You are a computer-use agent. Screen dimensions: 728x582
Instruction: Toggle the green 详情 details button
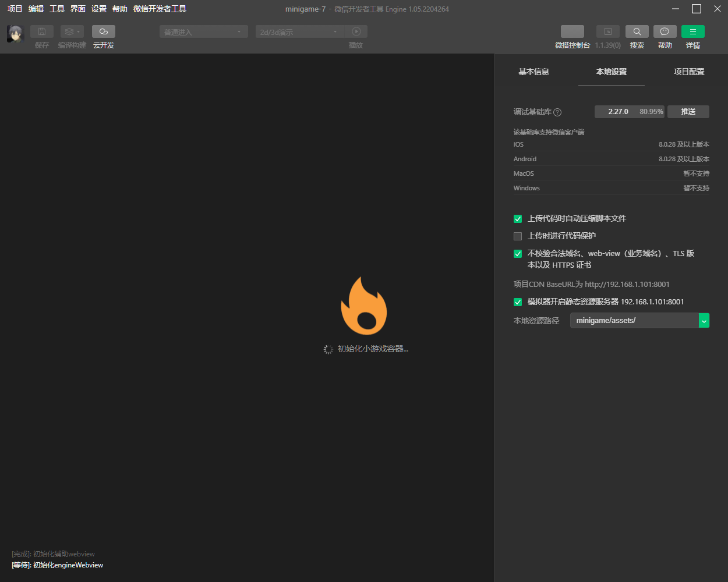click(693, 31)
